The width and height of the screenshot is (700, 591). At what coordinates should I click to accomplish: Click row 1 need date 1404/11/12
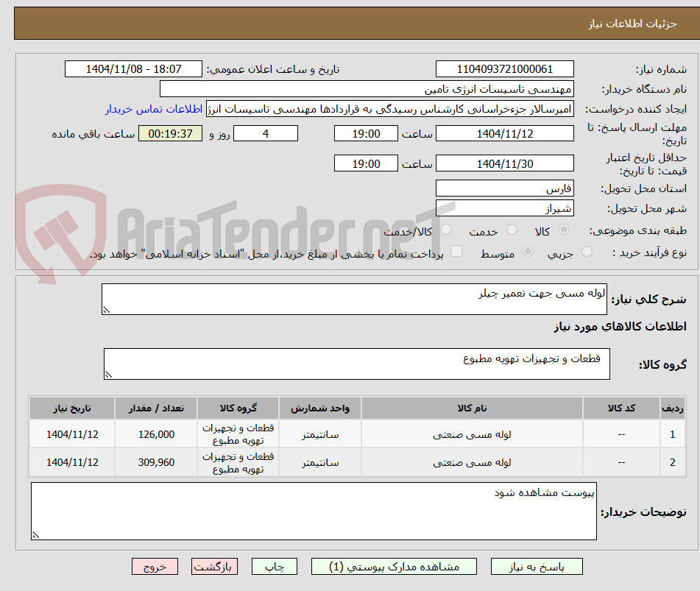72,434
